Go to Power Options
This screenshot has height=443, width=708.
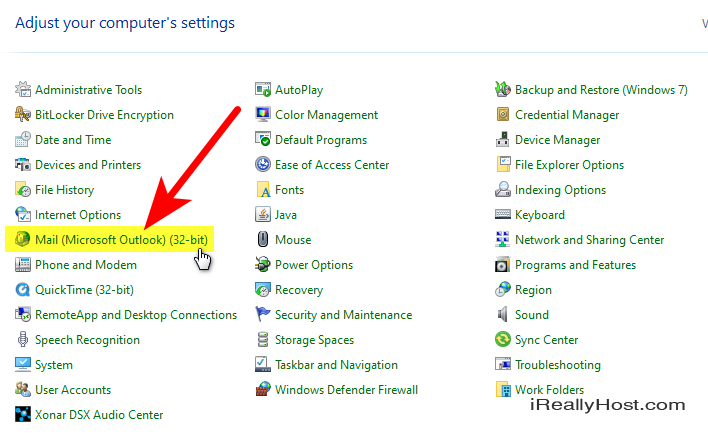314,265
